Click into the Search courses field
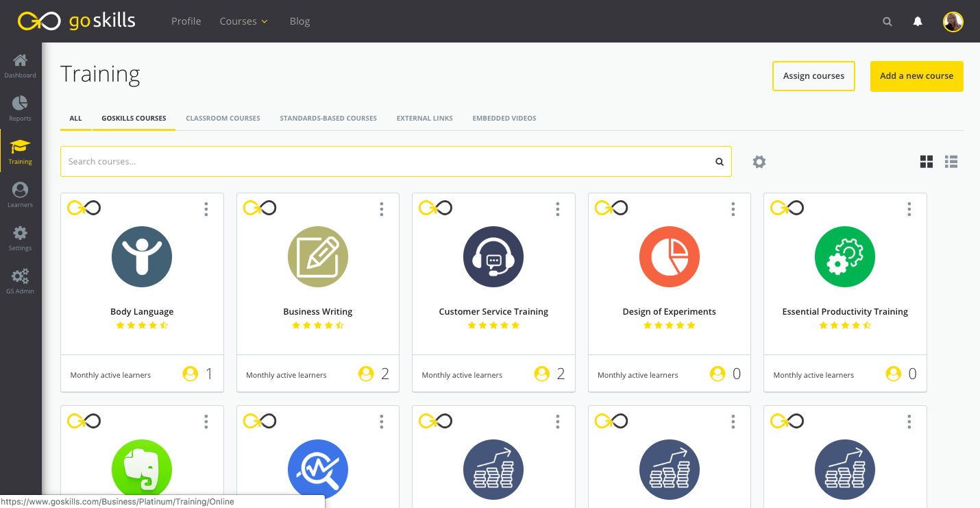 click(x=396, y=162)
